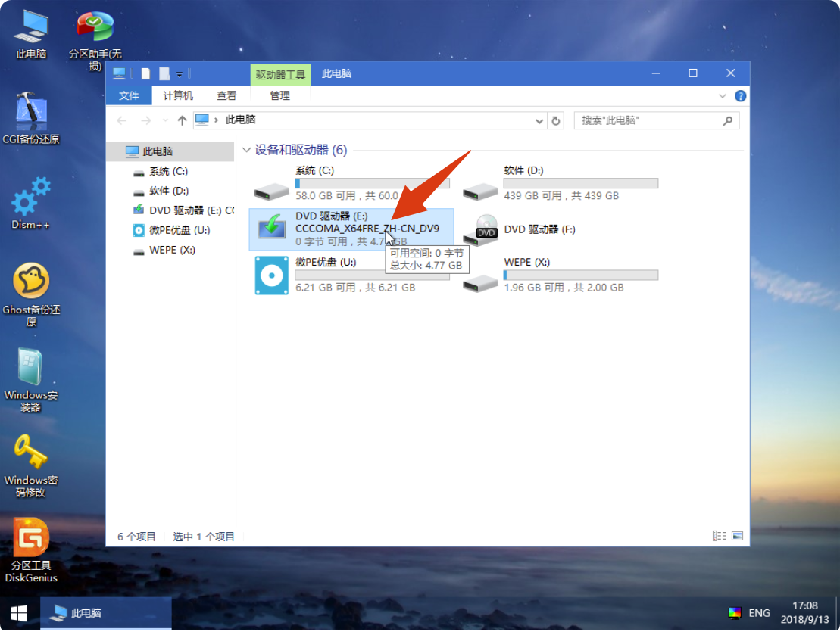Open the Windows password modifier key icon
The width and height of the screenshot is (840, 635).
pyautogui.click(x=31, y=453)
